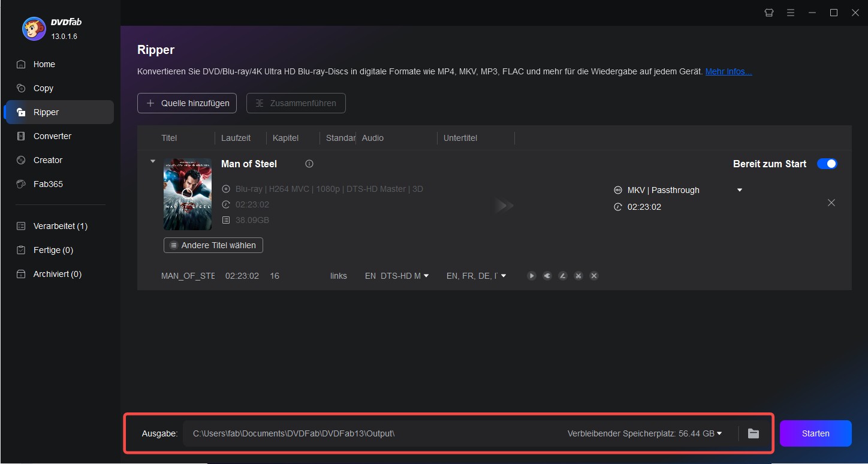Open the MKV | Passthrough profile dropdown

point(740,190)
